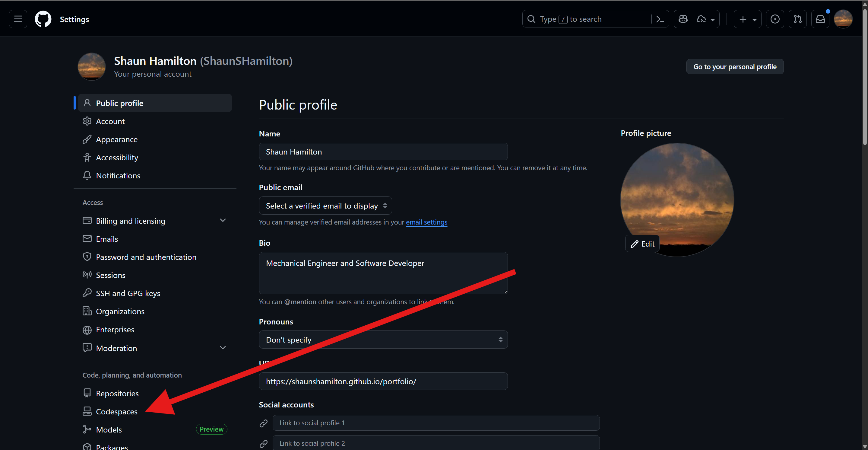Click the GitHub logo icon
868x450 pixels.
[x=43, y=19]
